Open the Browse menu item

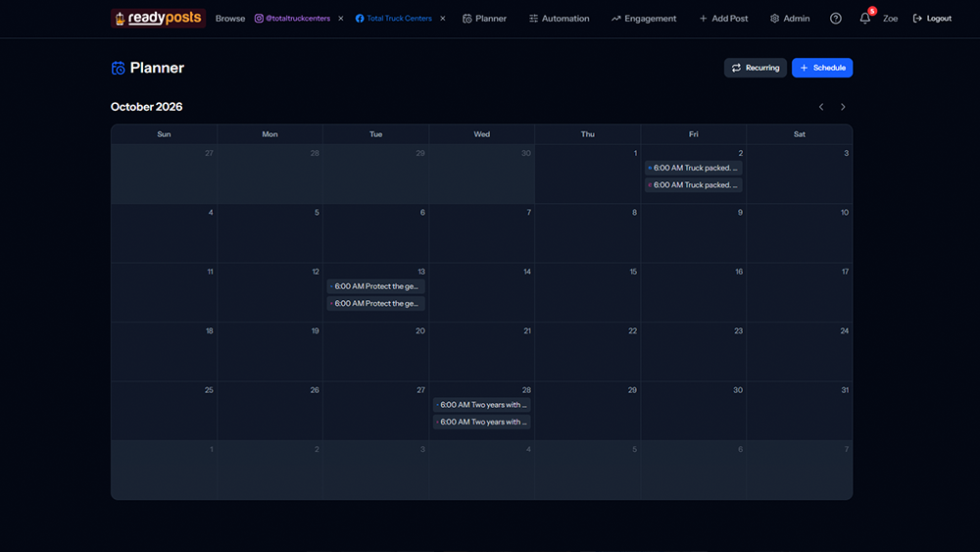[x=230, y=19]
